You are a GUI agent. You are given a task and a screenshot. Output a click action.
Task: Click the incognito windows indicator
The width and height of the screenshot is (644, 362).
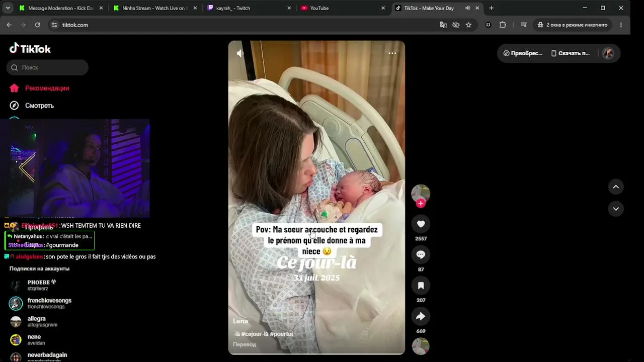click(x=573, y=25)
